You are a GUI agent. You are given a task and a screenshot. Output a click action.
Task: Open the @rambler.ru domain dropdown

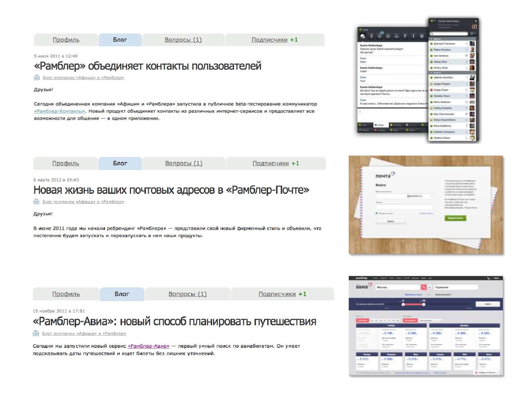(x=419, y=196)
